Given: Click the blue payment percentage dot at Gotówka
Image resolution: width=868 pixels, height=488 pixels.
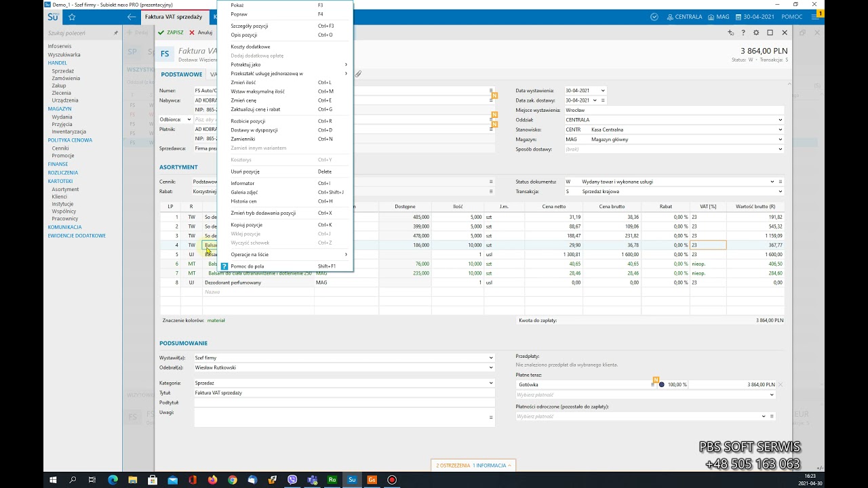Looking at the screenshot, I should point(662,384).
